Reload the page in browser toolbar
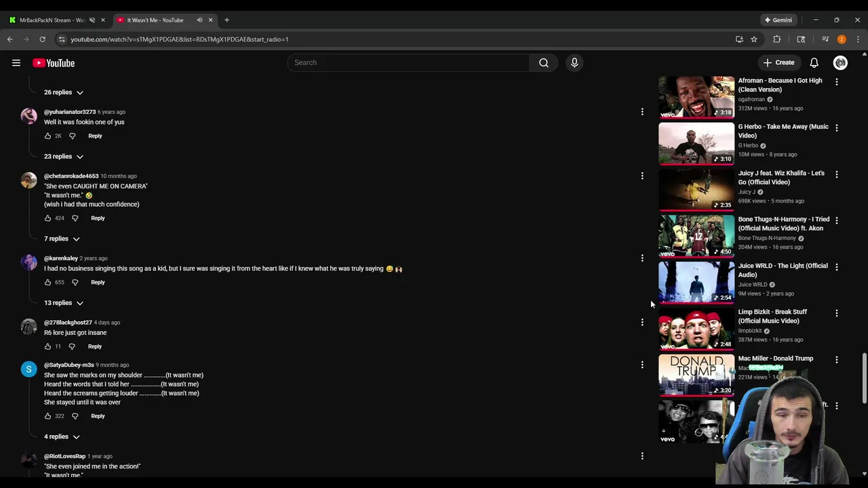Screen dimensions: 868x488 [x=42, y=39]
